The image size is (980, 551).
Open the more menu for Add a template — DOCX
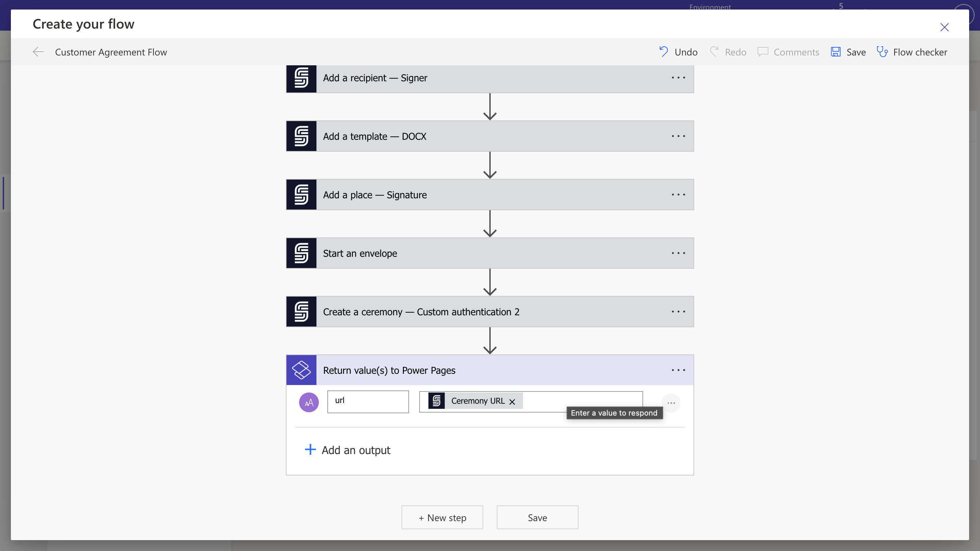click(x=678, y=136)
